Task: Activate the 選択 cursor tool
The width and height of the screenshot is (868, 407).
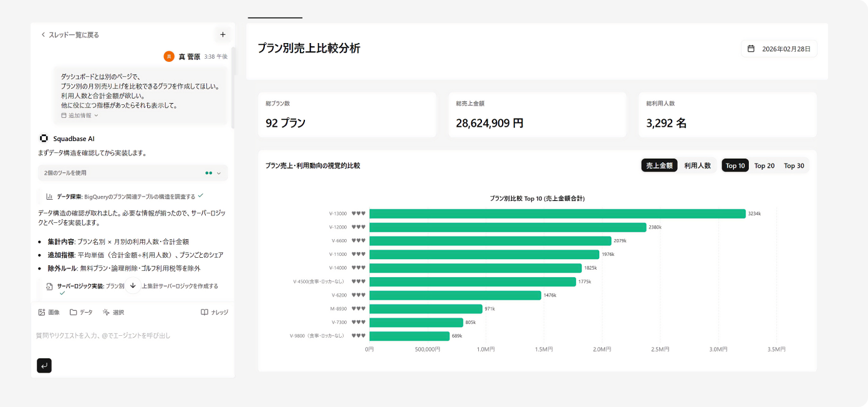Action: [x=113, y=312]
